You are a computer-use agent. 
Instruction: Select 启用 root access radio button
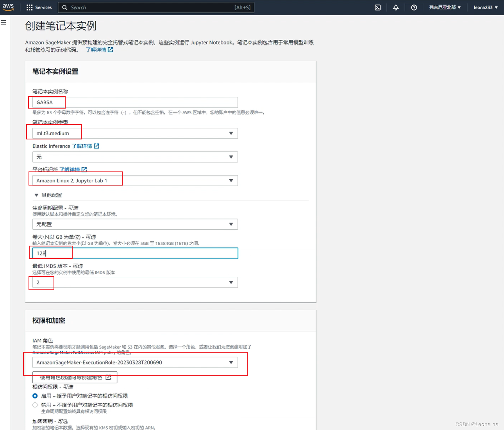pos(35,396)
